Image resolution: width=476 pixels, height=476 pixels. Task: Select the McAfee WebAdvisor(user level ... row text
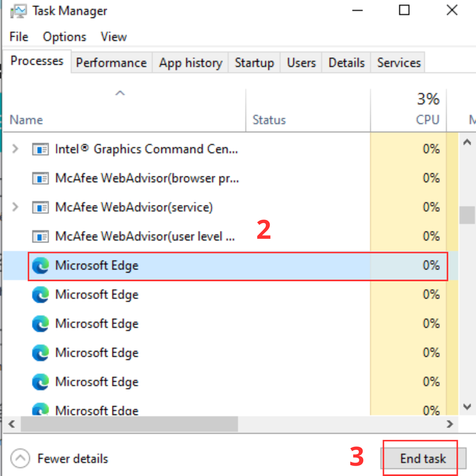pos(145,237)
